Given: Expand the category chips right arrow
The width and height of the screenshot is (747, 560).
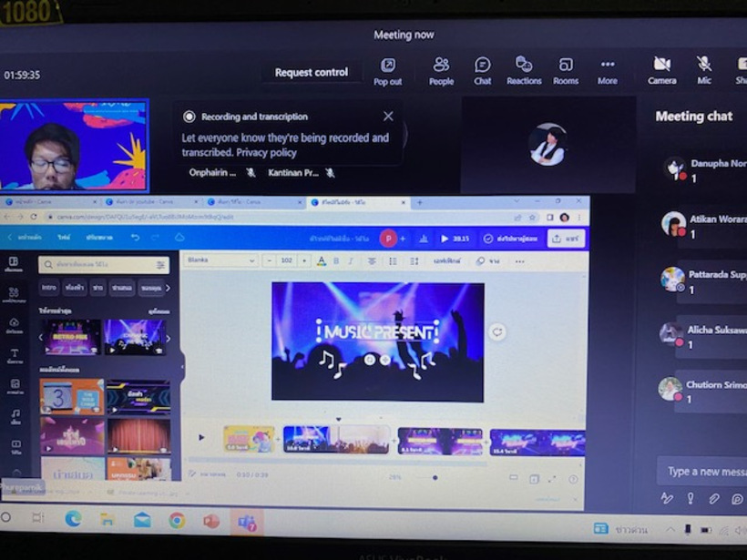Looking at the screenshot, I should (x=168, y=288).
